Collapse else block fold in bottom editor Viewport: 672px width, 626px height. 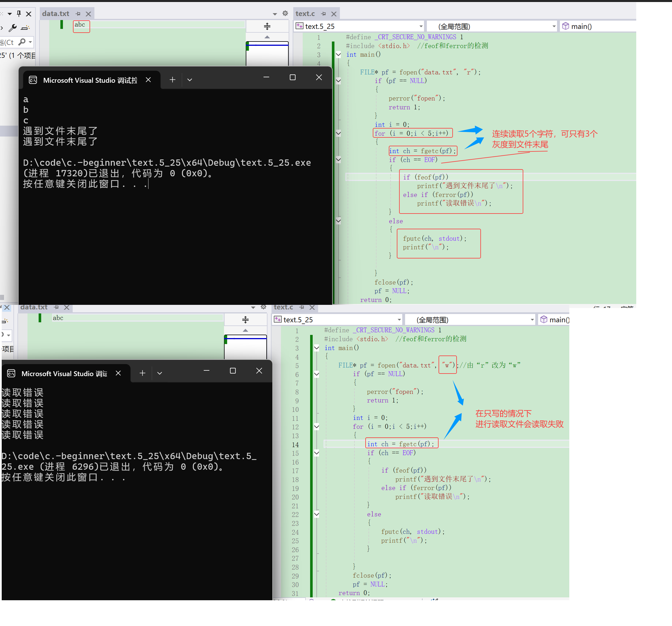pyautogui.click(x=317, y=514)
